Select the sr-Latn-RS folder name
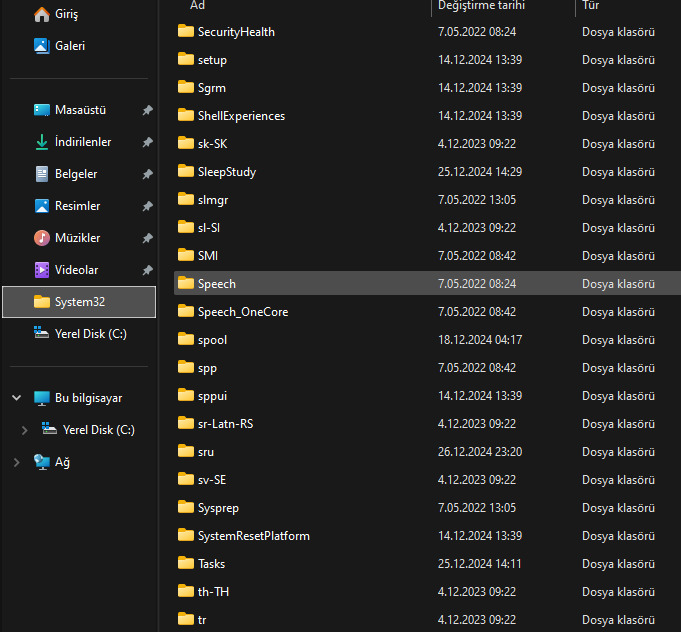Image resolution: width=681 pixels, height=632 pixels. click(225, 424)
